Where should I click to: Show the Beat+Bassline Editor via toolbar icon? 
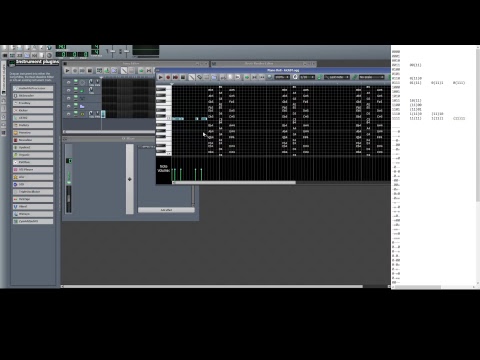coord(12,55)
